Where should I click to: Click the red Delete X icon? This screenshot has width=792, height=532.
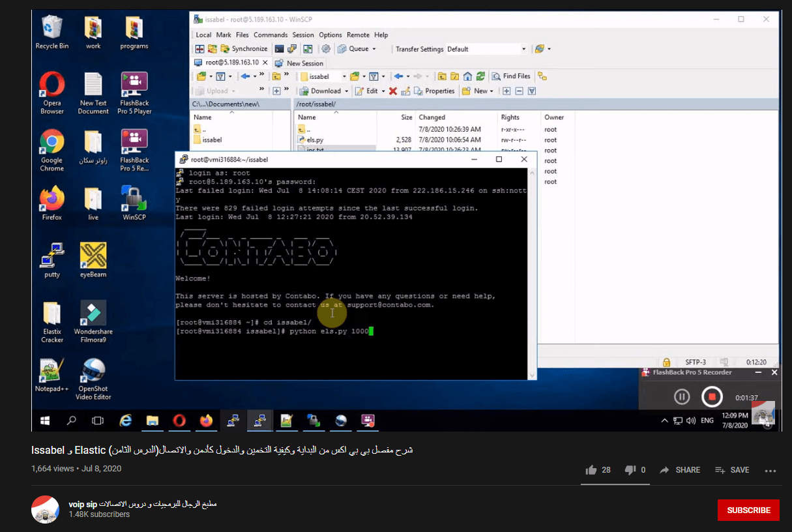393,91
